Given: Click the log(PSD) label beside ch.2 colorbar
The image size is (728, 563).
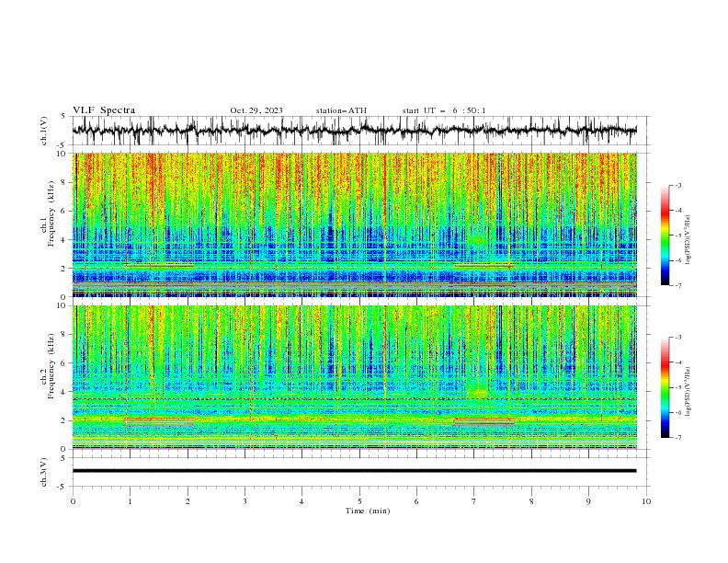Looking at the screenshot, I should pyautogui.click(x=688, y=391).
